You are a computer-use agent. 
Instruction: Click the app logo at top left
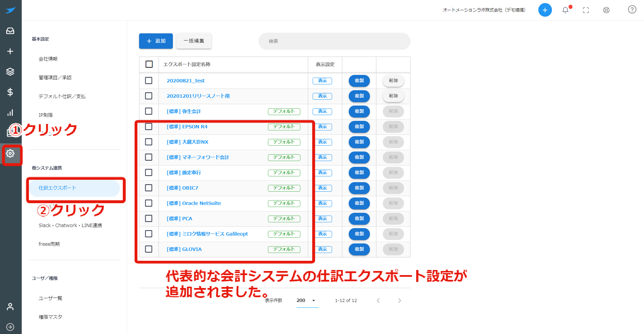10,10
